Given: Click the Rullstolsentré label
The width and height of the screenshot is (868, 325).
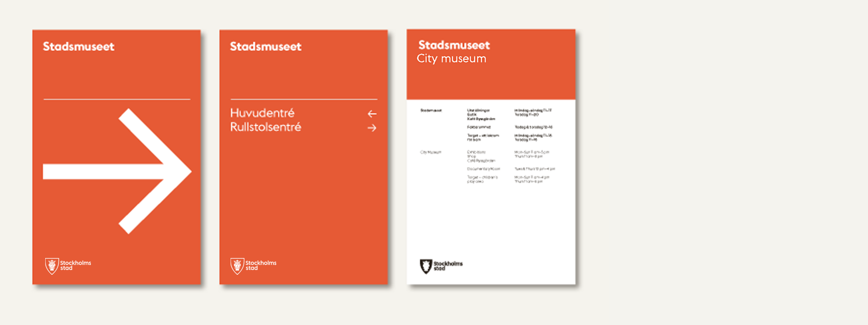Looking at the screenshot, I should 265,127.
